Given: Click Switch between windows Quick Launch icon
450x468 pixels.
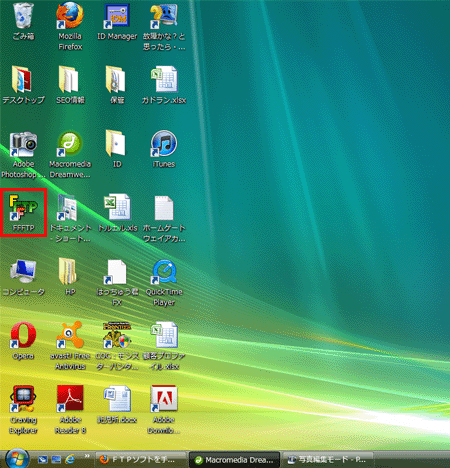Looking at the screenshot, I should coord(56,460).
